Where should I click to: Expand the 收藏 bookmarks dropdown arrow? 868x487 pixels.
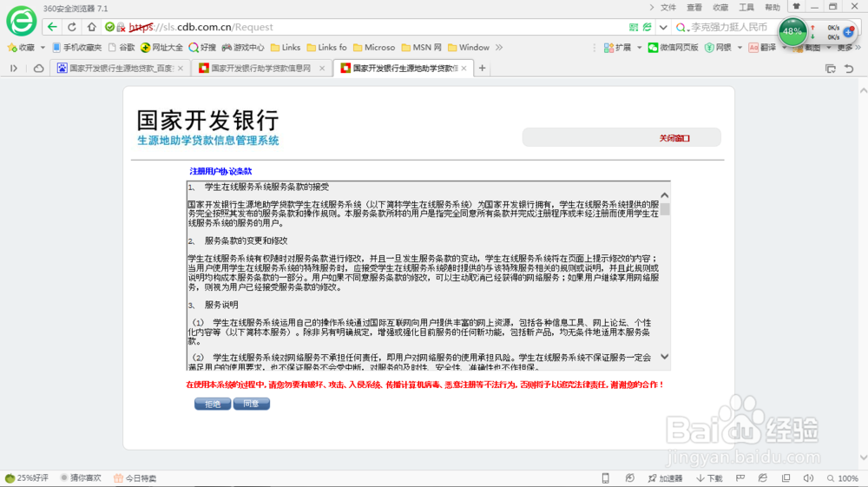point(43,48)
